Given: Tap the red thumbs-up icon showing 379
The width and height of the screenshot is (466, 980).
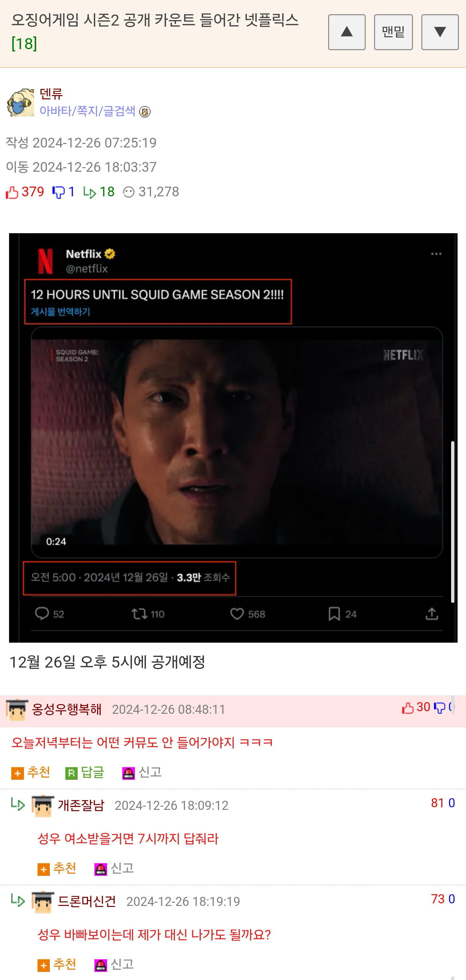Looking at the screenshot, I should pyautogui.click(x=12, y=192).
